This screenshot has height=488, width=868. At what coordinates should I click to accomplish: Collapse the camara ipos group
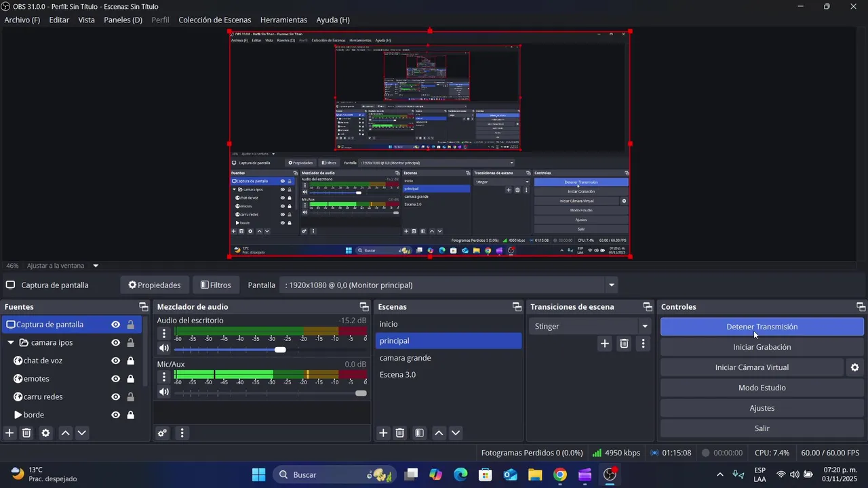point(11,343)
